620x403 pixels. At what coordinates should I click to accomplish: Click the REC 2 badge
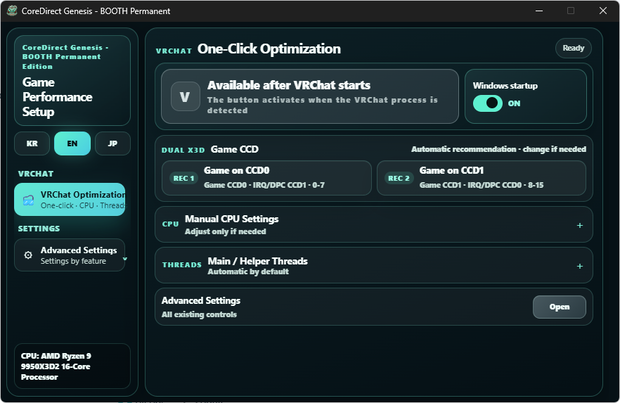pos(399,178)
